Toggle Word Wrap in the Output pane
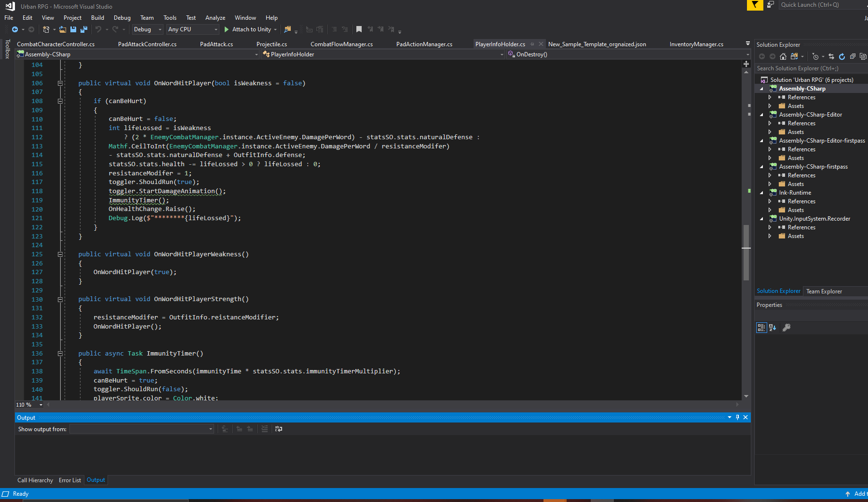The height and width of the screenshot is (502, 868). click(278, 429)
